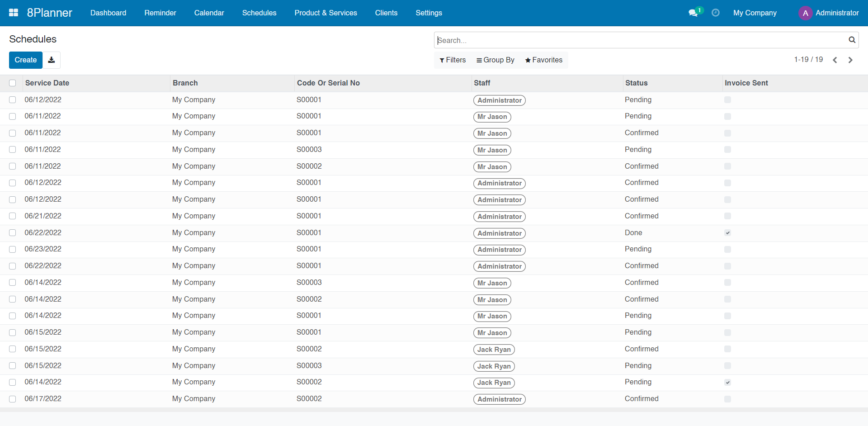Select checkbox for 06/11/2022 S00002 row

(x=12, y=166)
